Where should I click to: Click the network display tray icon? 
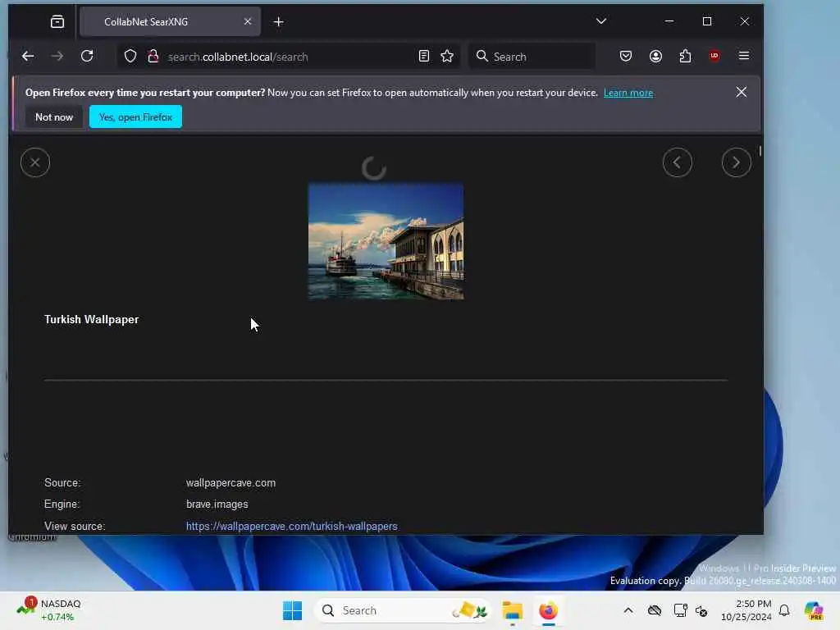[x=680, y=610]
